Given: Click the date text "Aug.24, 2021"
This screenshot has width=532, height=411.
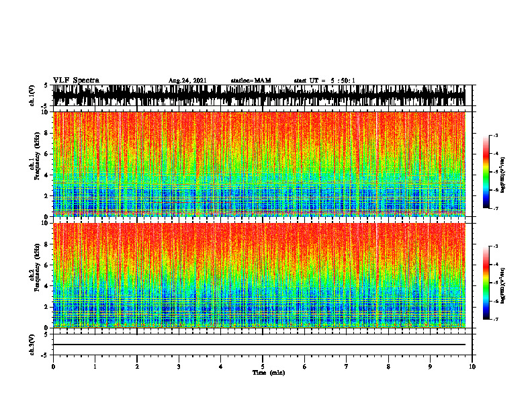Looking at the screenshot, I should click(187, 81).
